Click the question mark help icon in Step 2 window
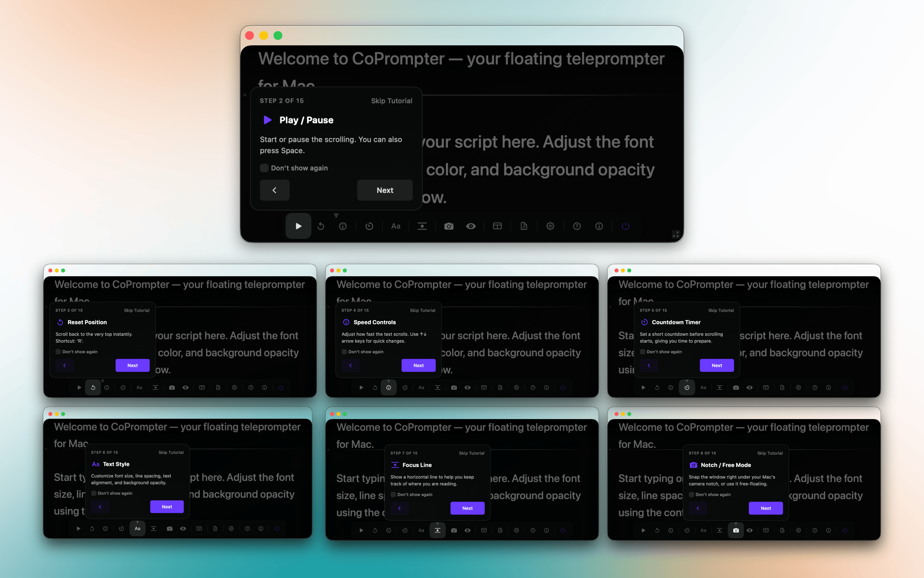Viewport: 924px width, 578px height. point(577,226)
